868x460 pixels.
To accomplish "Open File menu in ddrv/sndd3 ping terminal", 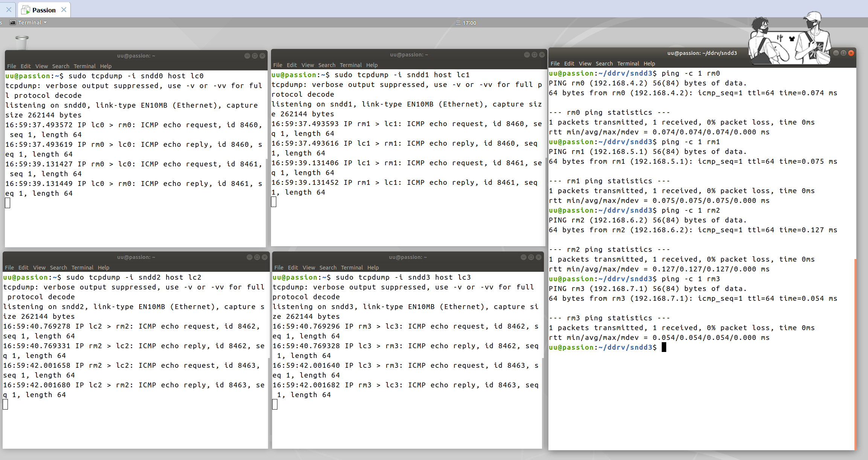I will (x=555, y=64).
